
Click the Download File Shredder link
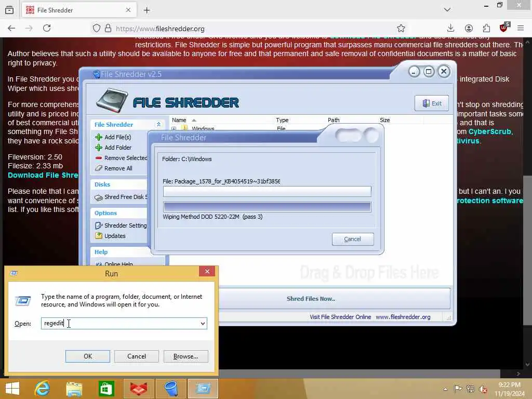click(x=43, y=175)
